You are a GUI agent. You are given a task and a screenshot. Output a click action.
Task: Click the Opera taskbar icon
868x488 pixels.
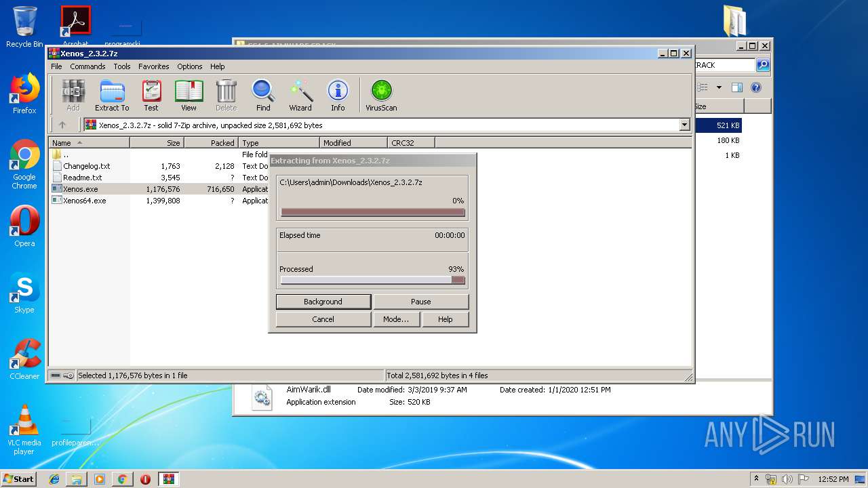pyautogui.click(x=145, y=479)
